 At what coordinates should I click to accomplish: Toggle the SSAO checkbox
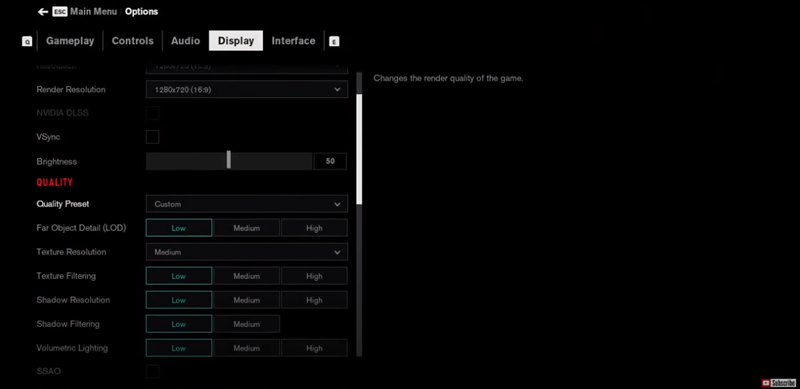(153, 371)
